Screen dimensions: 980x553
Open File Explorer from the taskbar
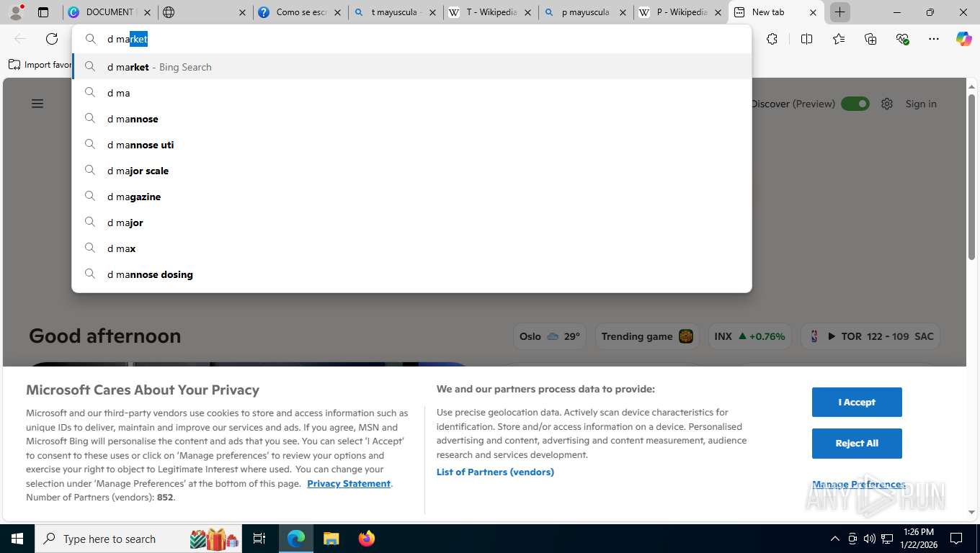pyautogui.click(x=331, y=539)
